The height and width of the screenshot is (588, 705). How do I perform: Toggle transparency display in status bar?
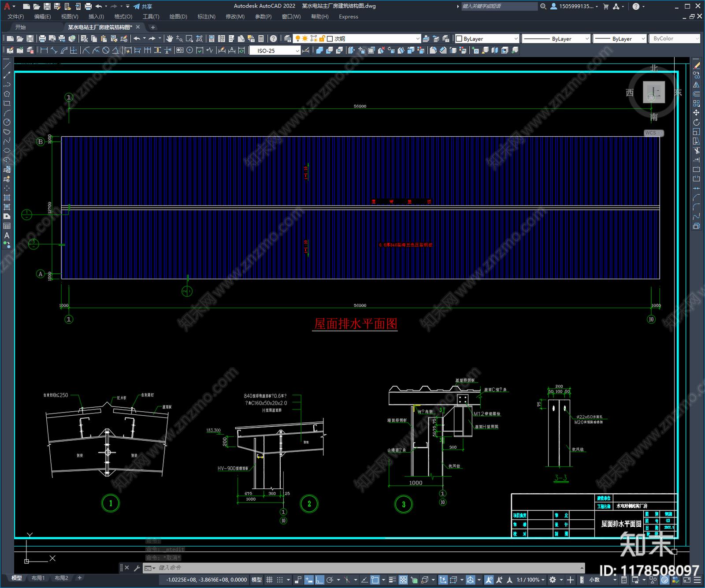(403, 580)
